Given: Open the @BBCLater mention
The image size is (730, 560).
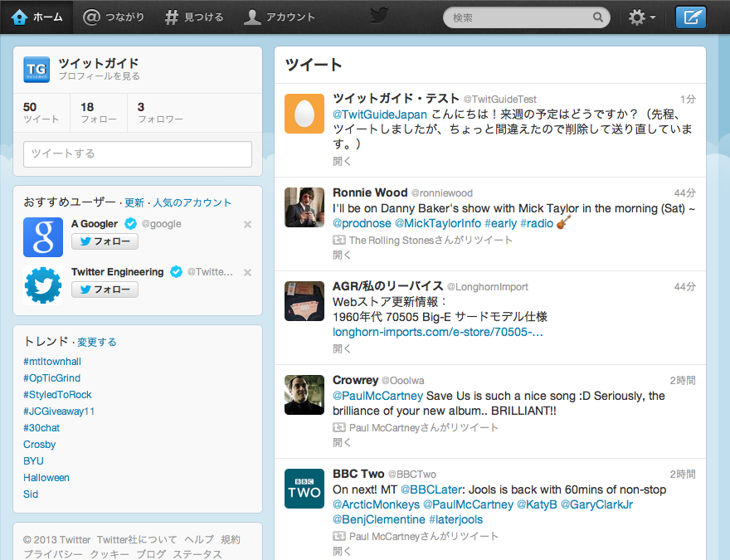Looking at the screenshot, I should pos(431,489).
